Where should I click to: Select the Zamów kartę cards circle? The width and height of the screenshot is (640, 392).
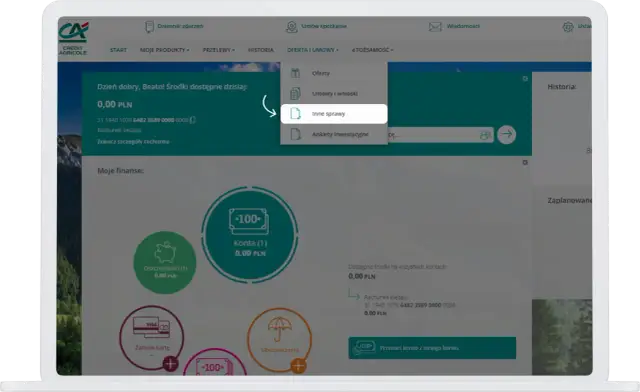[152, 338]
